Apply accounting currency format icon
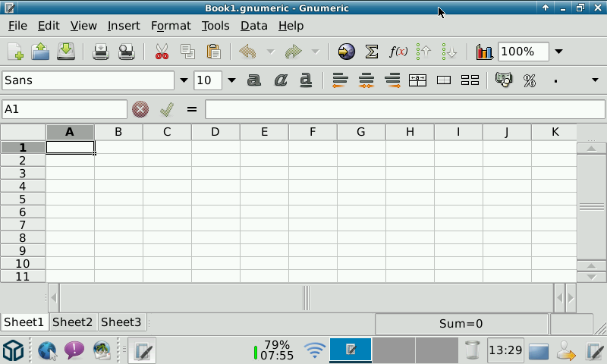 [504, 80]
